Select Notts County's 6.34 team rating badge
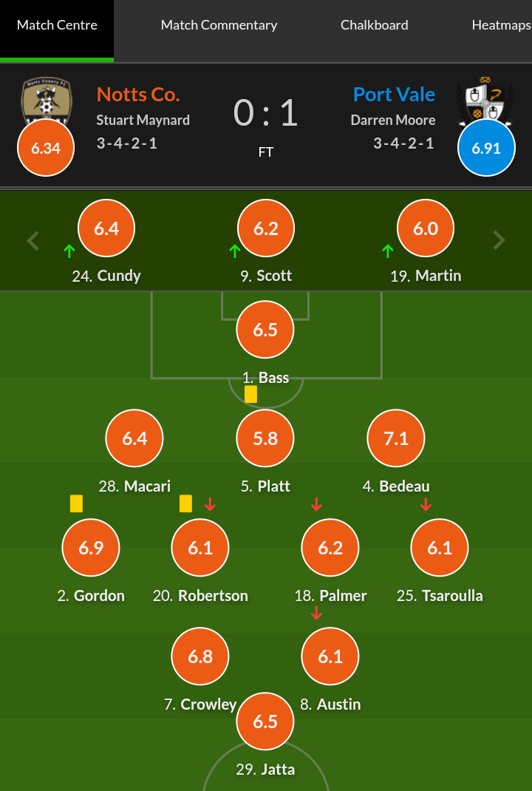The width and height of the screenshot is (532, 791). pos(46,148)
